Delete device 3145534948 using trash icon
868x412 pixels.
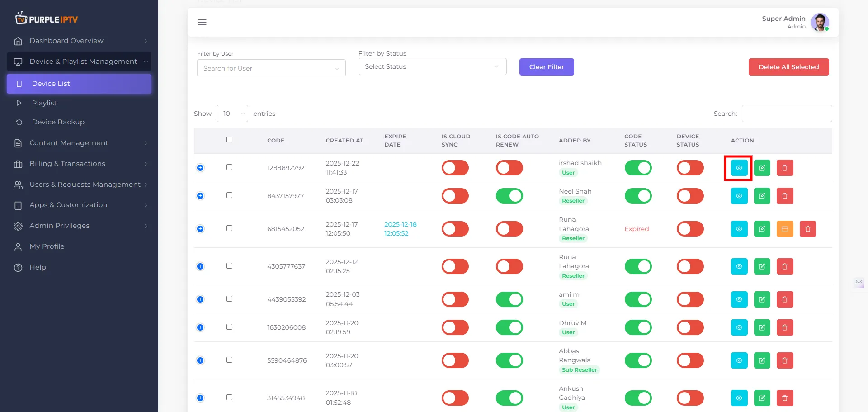785,398
